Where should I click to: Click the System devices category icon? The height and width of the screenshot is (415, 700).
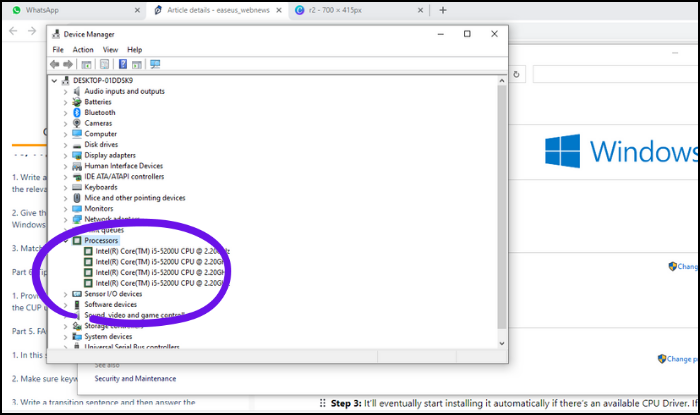click(77, 336)
